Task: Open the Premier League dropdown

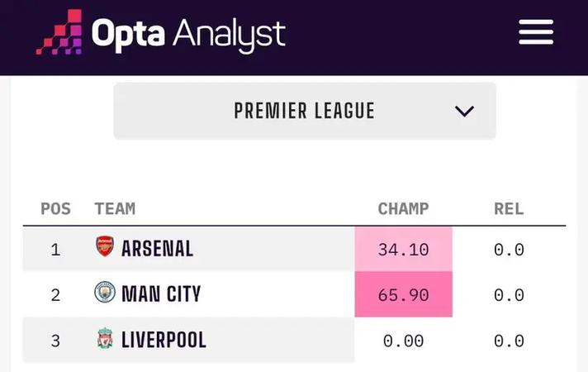Action: pos(305,111)
